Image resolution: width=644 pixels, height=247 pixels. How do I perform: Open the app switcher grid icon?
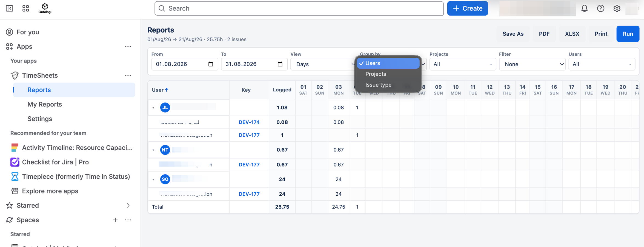[x=25, y=8]
